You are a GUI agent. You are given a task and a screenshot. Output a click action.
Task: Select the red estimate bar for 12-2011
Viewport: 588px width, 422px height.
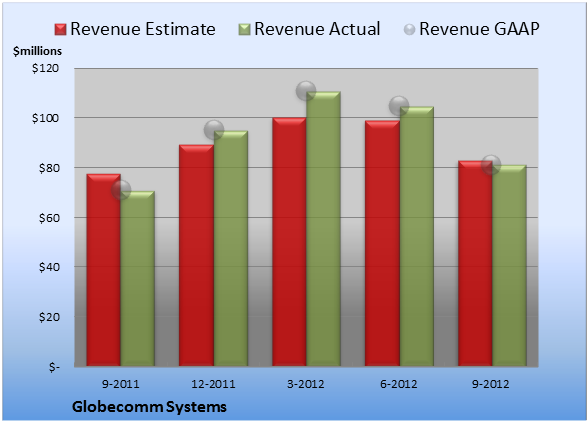[x=196, y=255]
